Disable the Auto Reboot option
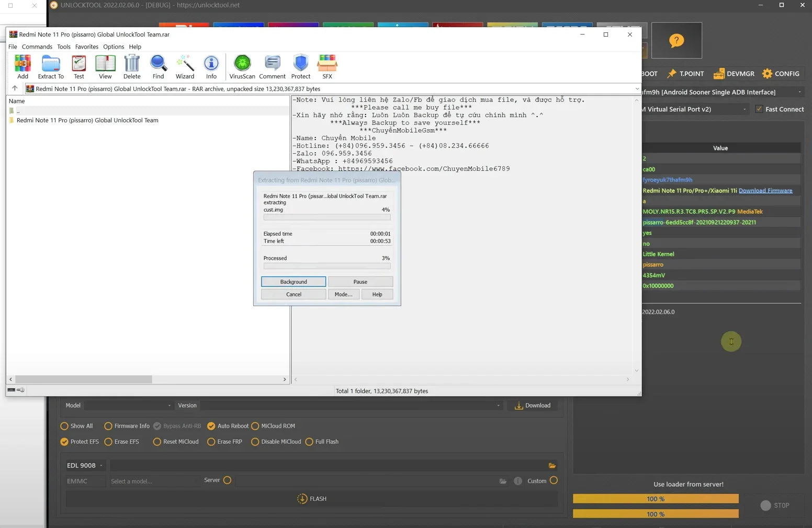 211,426
